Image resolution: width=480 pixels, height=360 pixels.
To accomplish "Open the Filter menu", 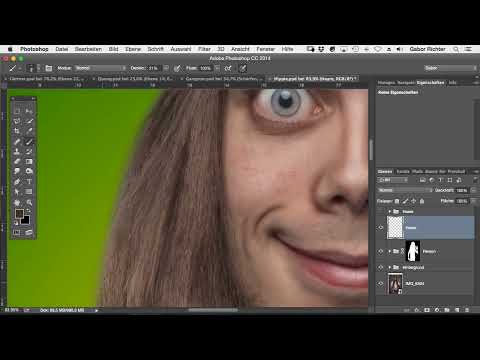I will 204,49.
